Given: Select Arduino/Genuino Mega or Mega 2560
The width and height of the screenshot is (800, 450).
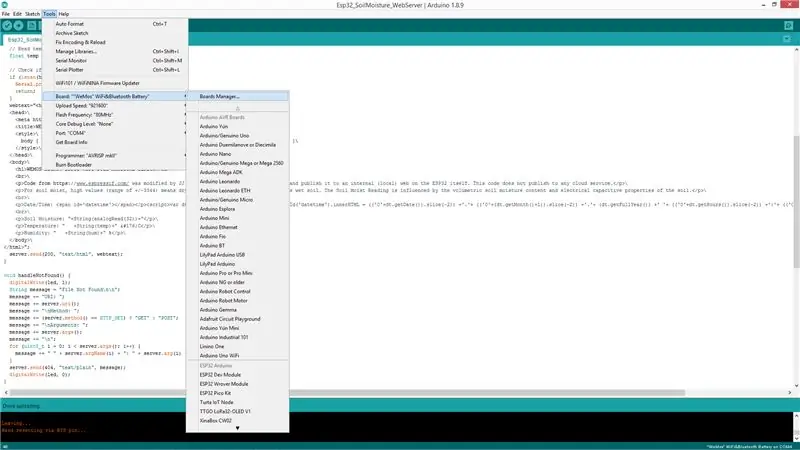Looking at the screenshot, I should pos(237,163).
